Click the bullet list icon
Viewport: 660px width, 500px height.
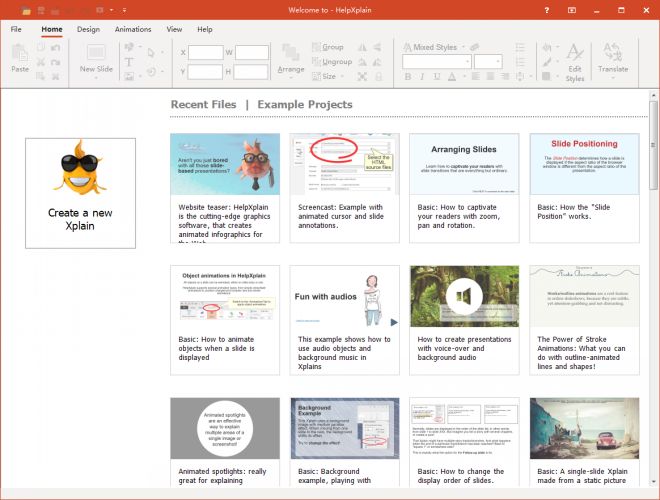[x=520, y=48]
